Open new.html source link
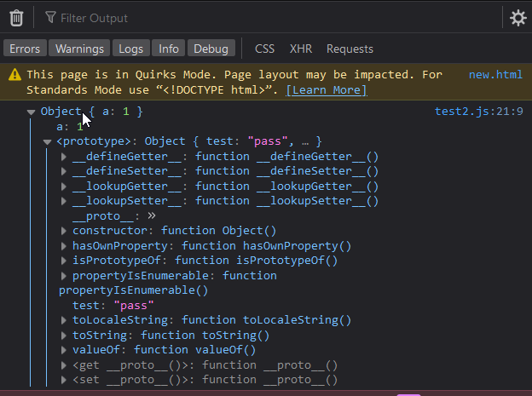Viewport: 532px width, 396px height. coord(495,75)
